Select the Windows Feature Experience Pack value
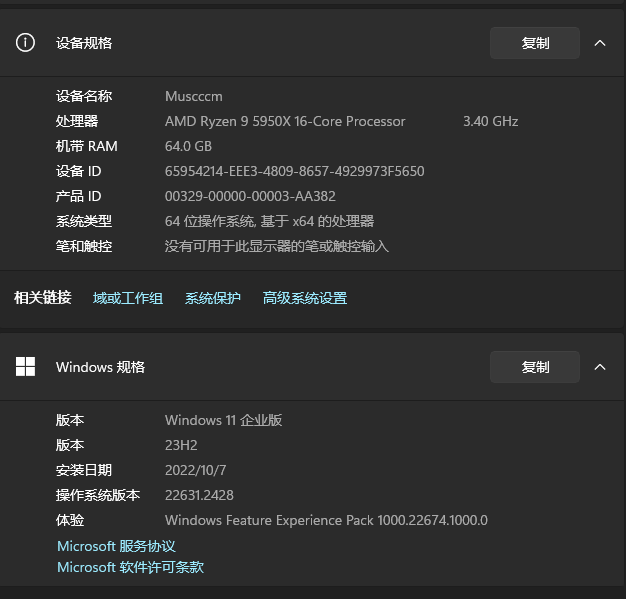 326,520
